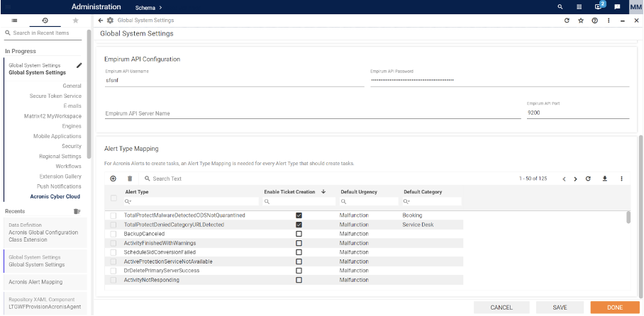Open help question mark icon

[x=595, y=21]
